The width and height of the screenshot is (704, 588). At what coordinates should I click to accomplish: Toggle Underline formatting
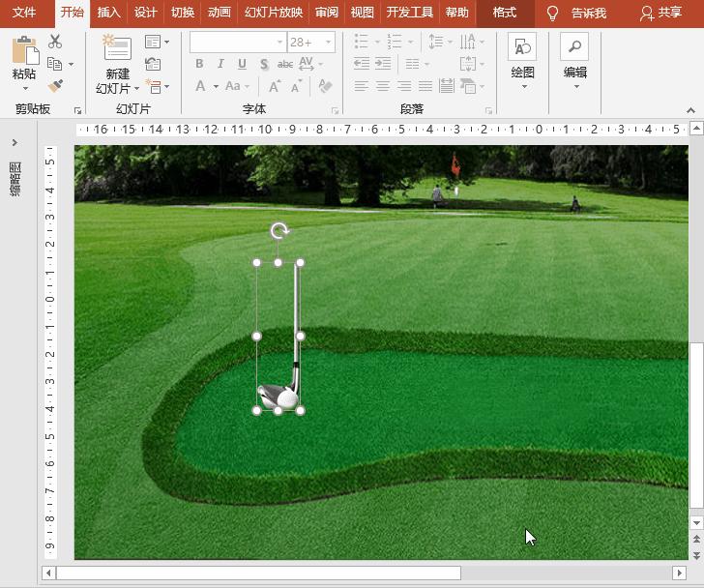pyautogui.click(x=242, y=64)
